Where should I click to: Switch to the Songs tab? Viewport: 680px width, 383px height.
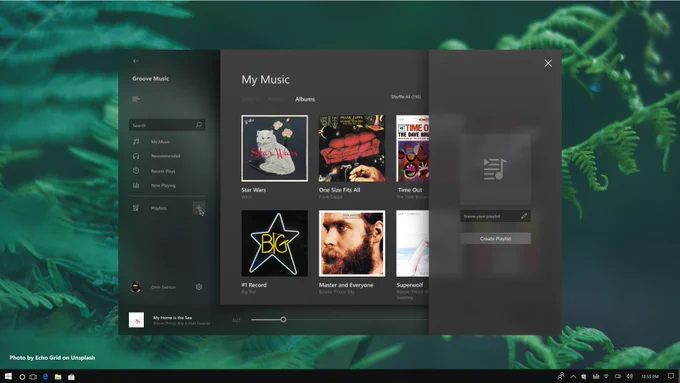coord(250,99)
